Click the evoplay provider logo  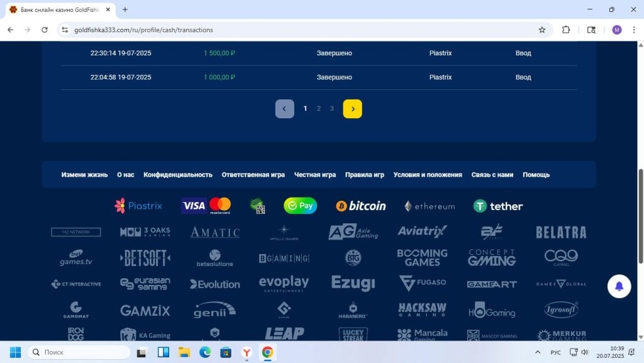284,284
